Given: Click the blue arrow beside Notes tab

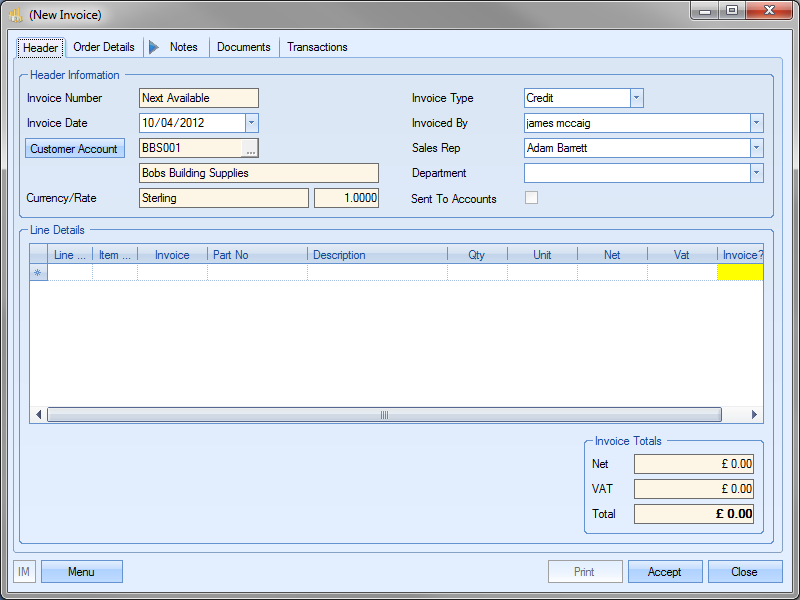Looking at the screenshot, I should [154, 47].
